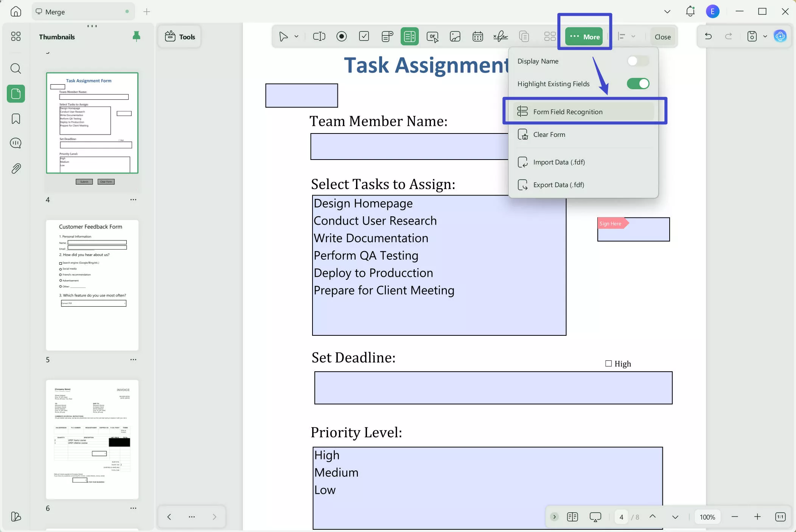Choose Export Data (.fdf) from the menu

coord(558,185)
